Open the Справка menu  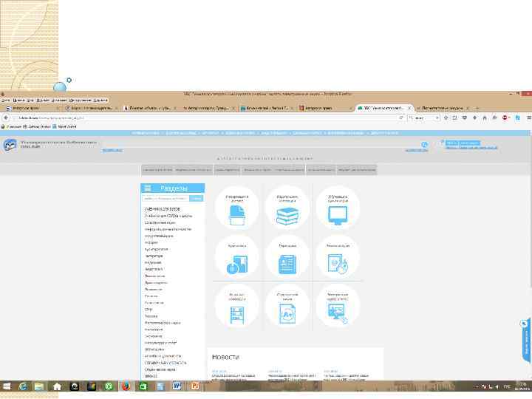point(100,100)
